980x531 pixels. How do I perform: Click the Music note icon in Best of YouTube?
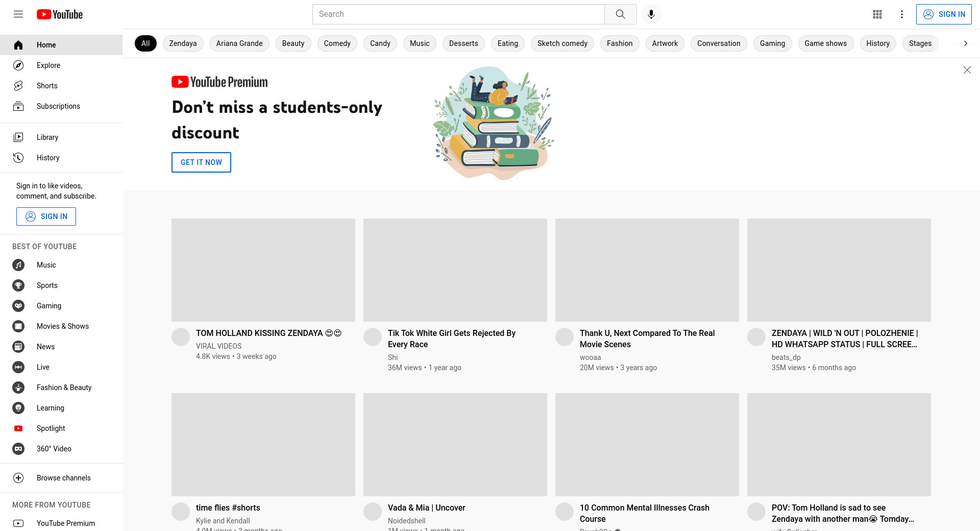click(18, 265)
